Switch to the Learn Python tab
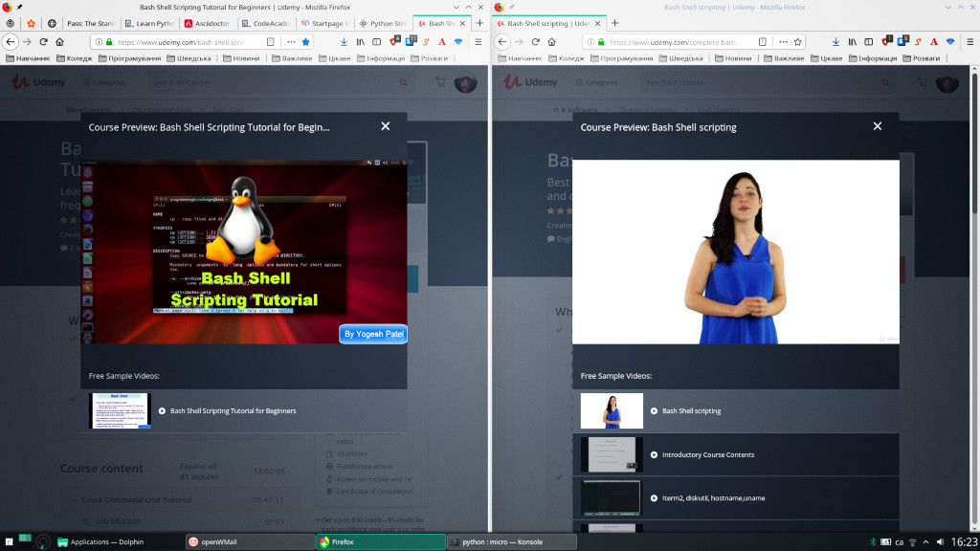Image resolution: width=980 pixels, height=551 pixels. pos(149,23)
